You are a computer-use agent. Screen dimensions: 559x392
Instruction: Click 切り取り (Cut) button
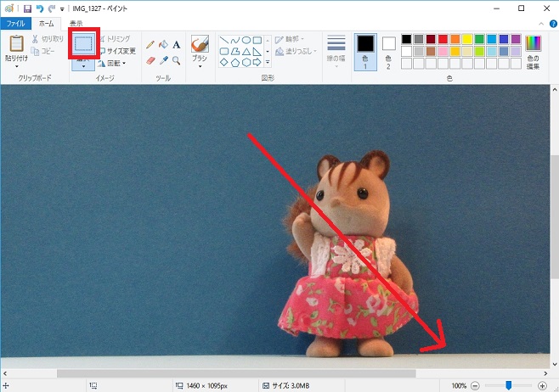(x=48, y=39)
